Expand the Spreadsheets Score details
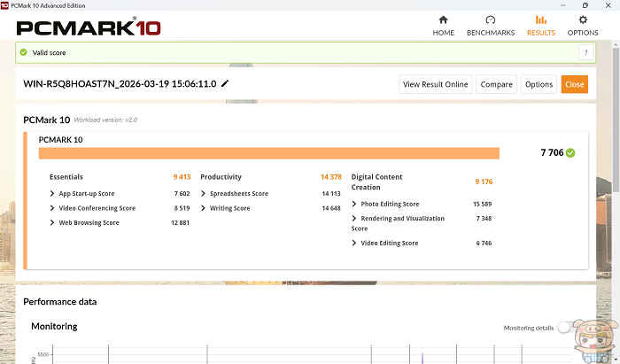Viewport: 620px width, 364px height. click(204, 193)
